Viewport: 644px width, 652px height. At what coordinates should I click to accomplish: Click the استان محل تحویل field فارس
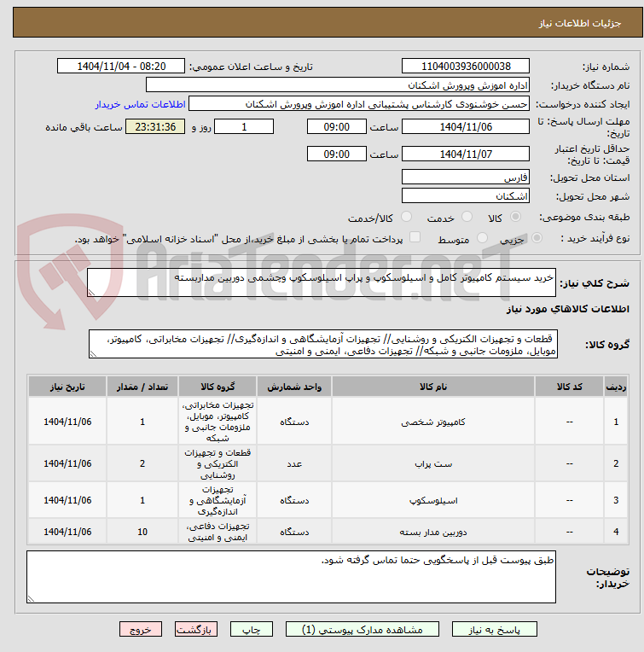click(466, 178)
